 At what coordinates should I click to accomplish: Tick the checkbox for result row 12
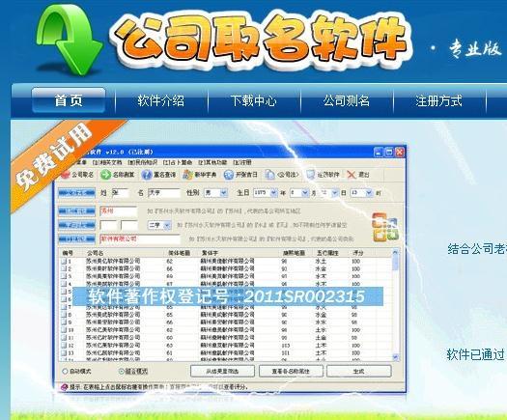[64, 345]
